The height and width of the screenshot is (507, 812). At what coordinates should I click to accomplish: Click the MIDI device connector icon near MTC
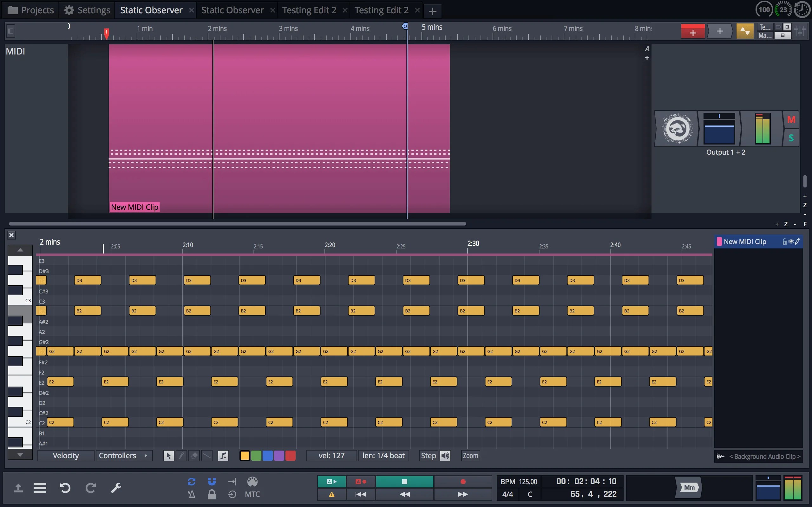coord(252,481)
